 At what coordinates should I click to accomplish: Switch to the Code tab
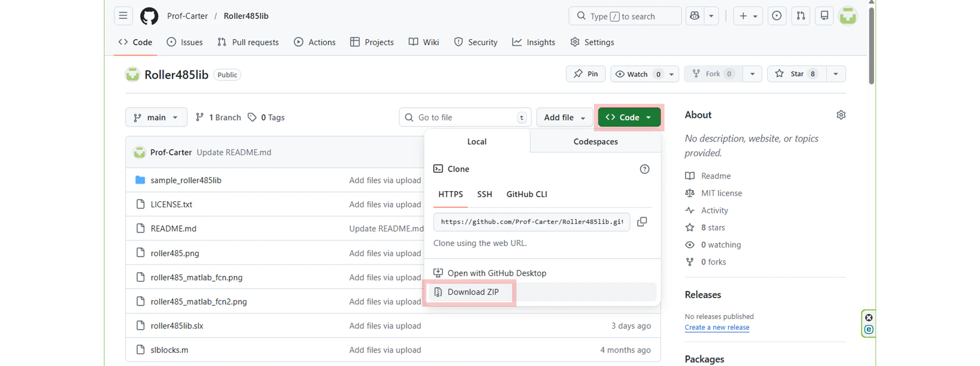coord(135,42)
